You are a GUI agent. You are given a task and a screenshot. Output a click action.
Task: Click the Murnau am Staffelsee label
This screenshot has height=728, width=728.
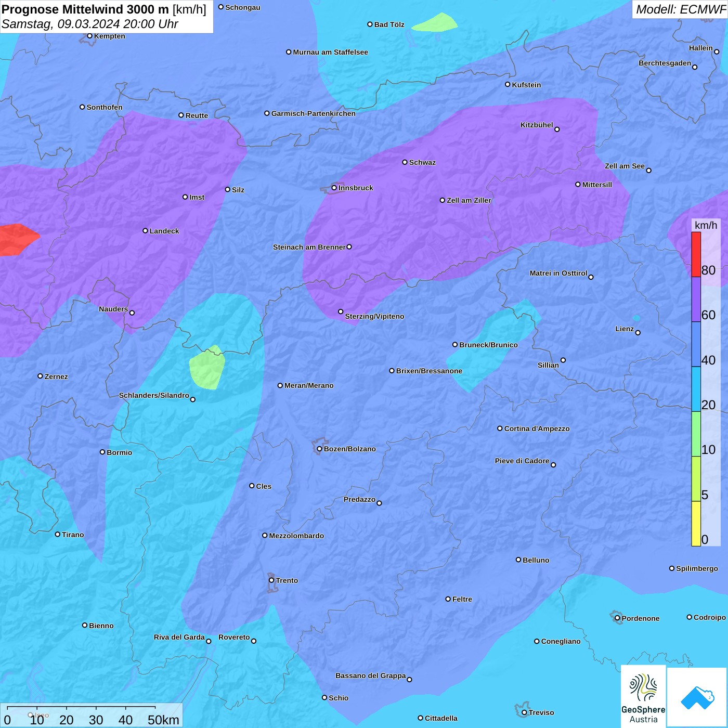(330, 52)
